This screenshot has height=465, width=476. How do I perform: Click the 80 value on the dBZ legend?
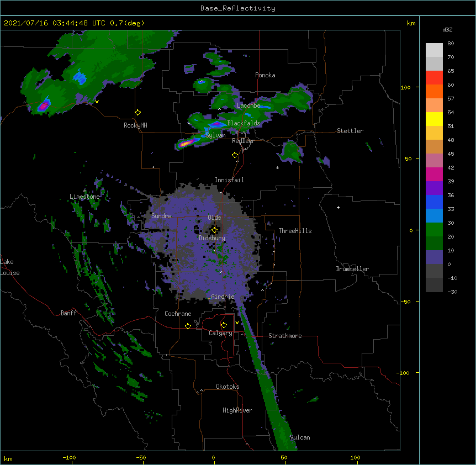coord(451,44)
